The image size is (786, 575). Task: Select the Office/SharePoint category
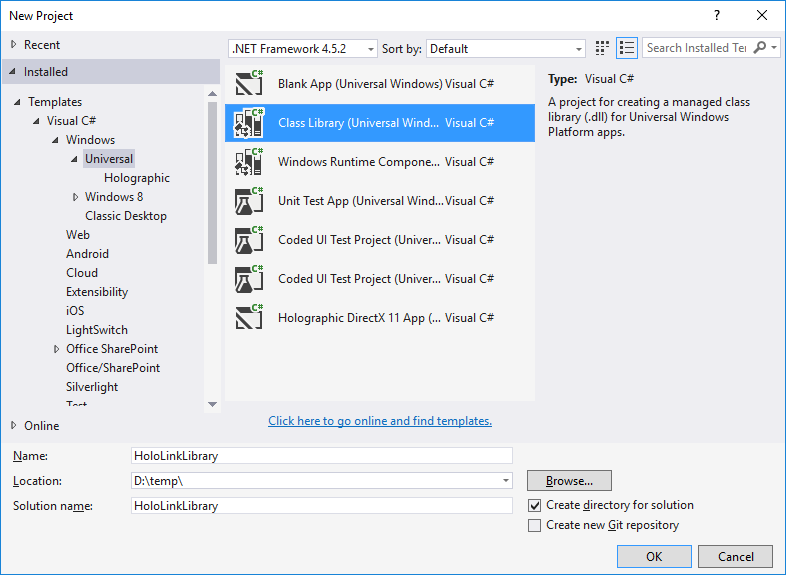pyautogui.click(x=113, y=368)
